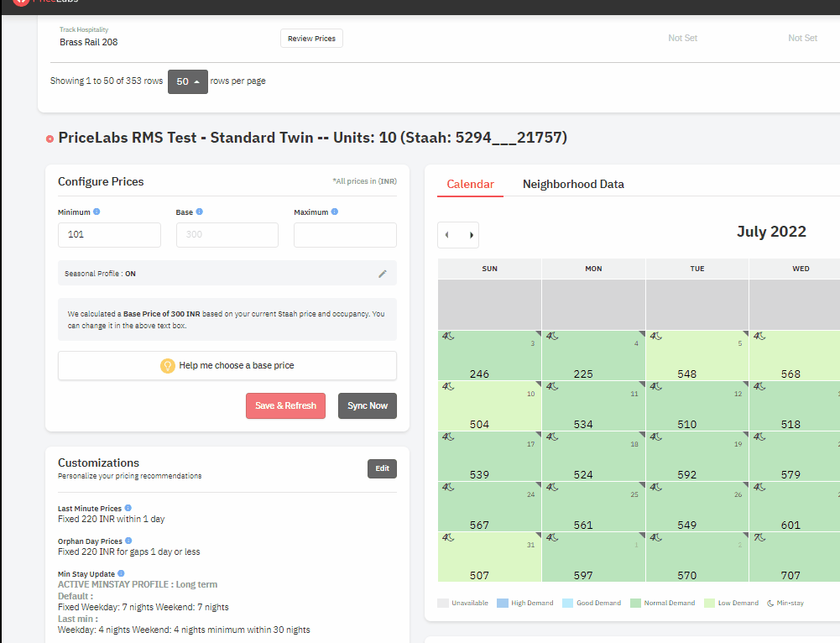Select calendar price 601
The image size is (840, 643).
[790, 525]
